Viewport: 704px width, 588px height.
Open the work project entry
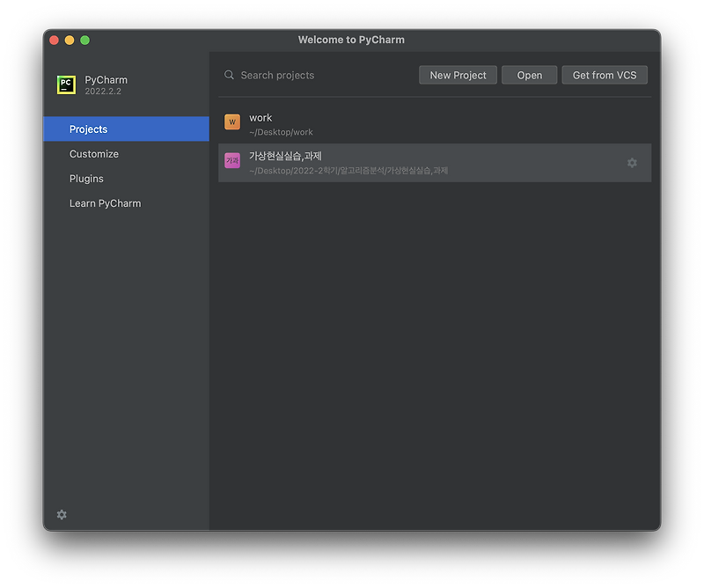coord(435,124)
